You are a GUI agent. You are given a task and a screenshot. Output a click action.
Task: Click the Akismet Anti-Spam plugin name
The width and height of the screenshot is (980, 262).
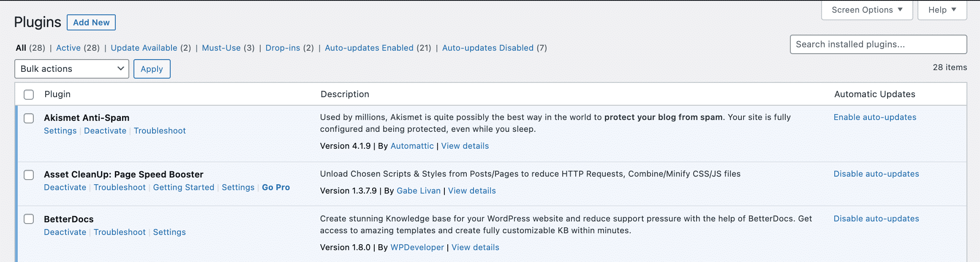pos(87,118)
